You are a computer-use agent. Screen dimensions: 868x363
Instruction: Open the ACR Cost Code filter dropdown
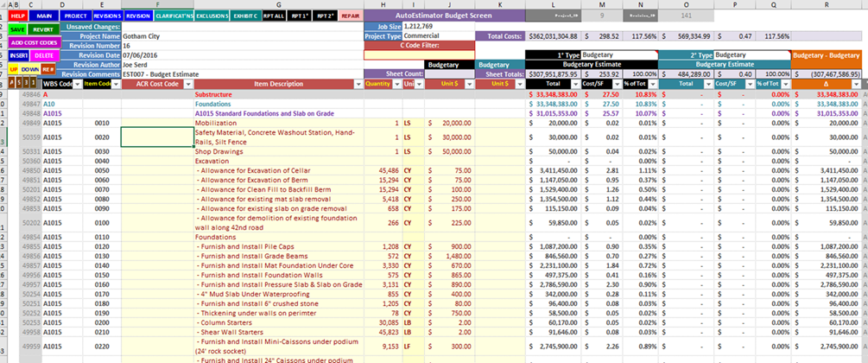189,84
